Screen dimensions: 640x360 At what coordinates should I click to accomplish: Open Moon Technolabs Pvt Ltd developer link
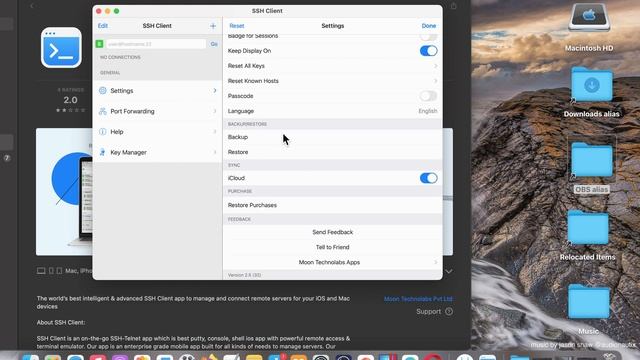(x=418, y=299)
